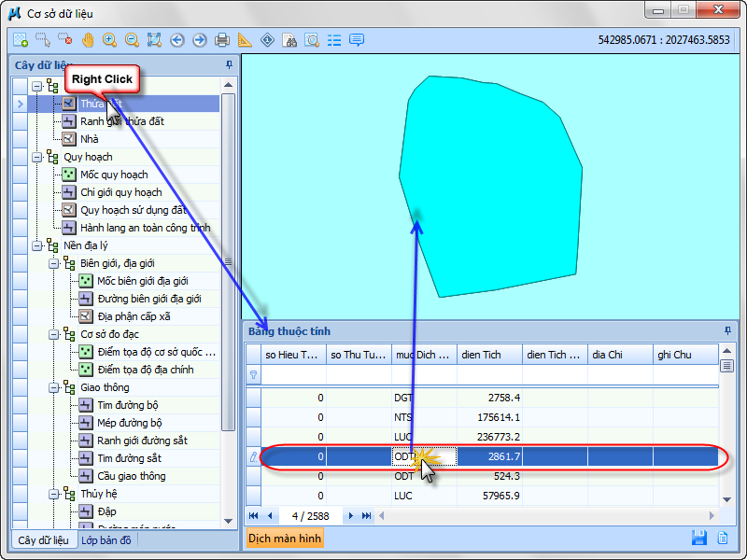Click the binoculars Find tool
Screen dimensions: 747x560
coord(289,40)
